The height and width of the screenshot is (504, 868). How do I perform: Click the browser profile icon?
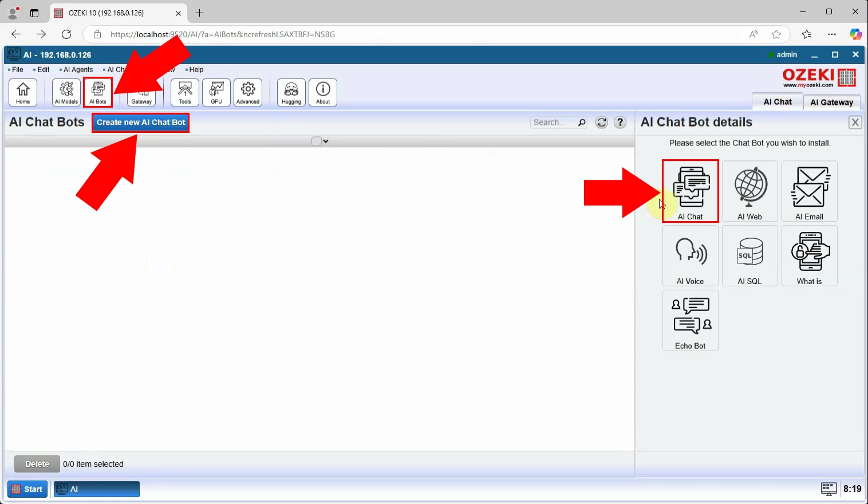point(13,13)
